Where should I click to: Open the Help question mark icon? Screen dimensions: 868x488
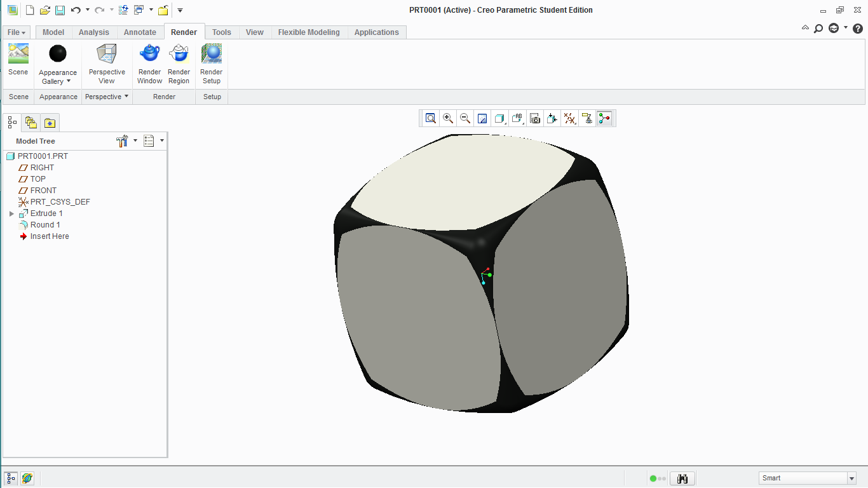[x=857, y=28]
